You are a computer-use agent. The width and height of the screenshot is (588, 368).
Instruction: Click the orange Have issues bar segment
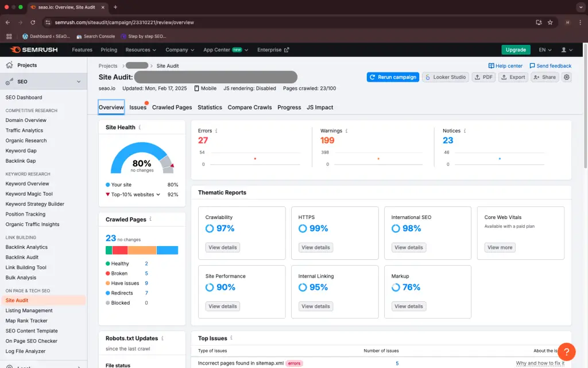click(x=142, y=250)
